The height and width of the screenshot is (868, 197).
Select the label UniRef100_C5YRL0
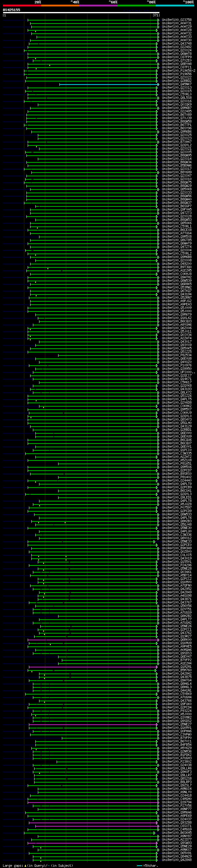point(177,94)
